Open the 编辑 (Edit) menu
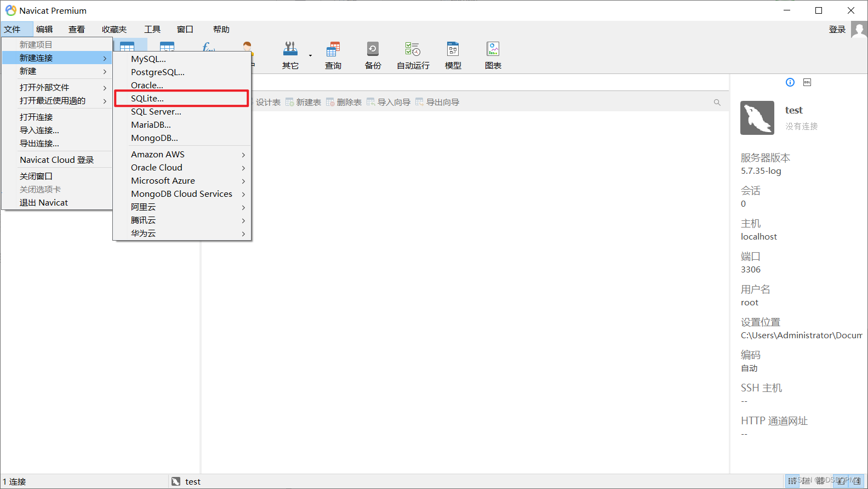 [x=44, y=30]
